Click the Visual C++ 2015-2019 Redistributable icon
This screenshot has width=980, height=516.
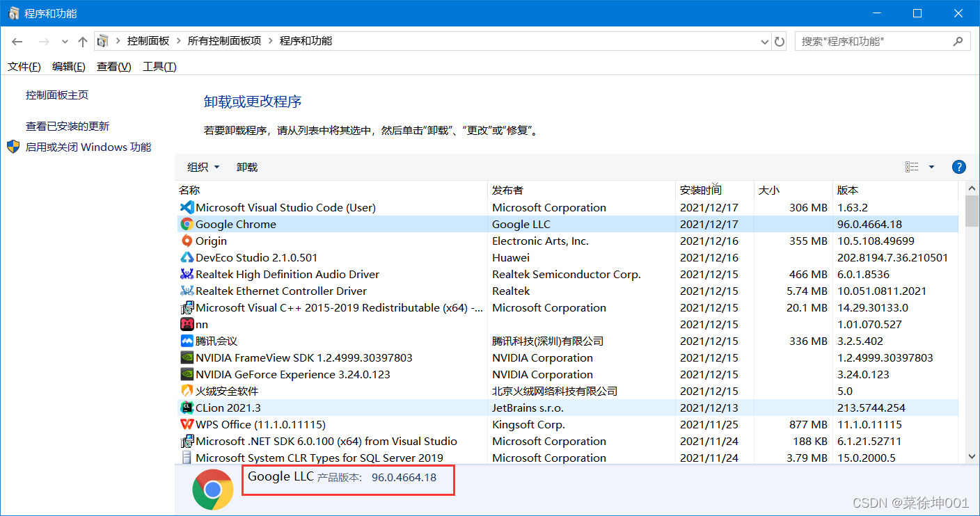click(x=187, y=307)
